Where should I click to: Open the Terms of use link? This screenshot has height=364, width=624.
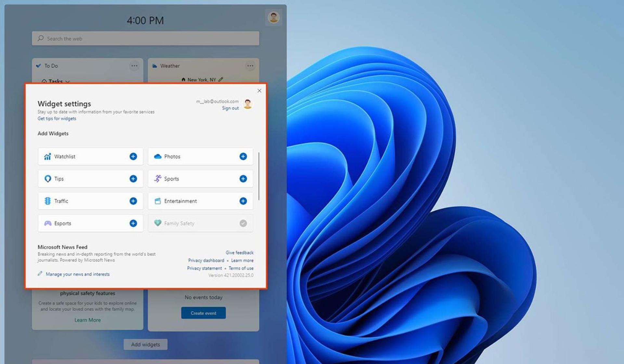[x=241, y=268]
